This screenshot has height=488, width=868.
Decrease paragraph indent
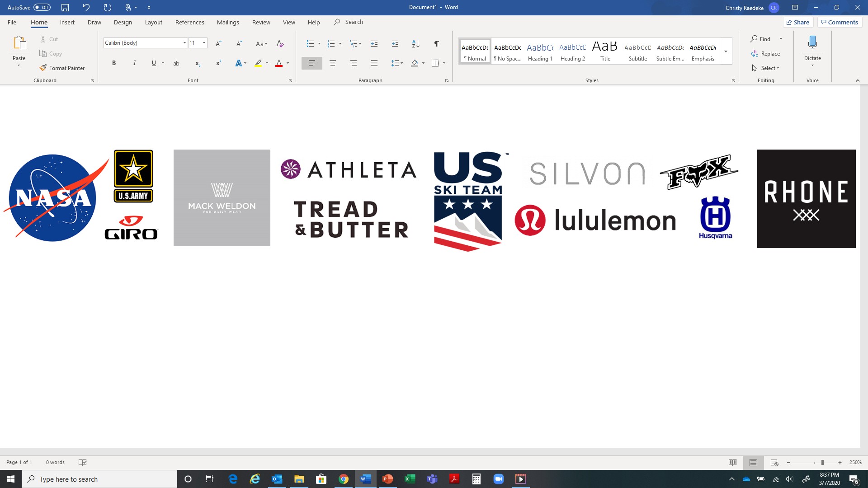point(374,43)
